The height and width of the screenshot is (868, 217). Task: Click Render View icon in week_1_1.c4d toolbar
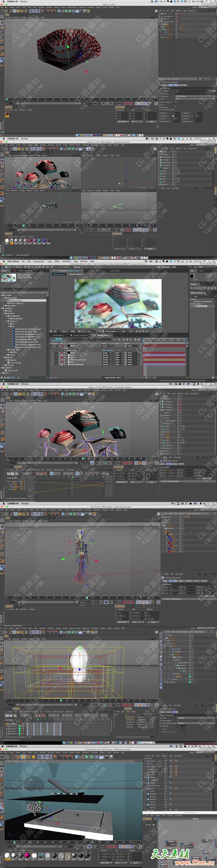[46, 11]
